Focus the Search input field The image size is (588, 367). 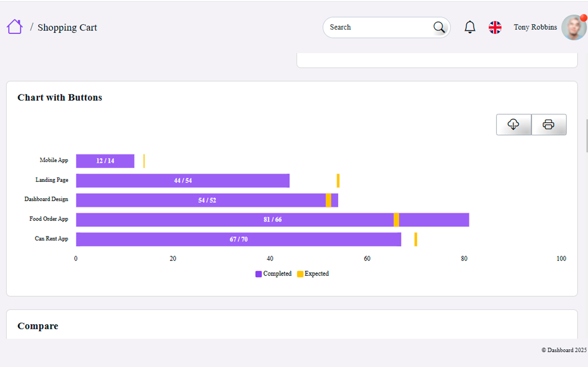pyautogui.click(x=379, y=27)
